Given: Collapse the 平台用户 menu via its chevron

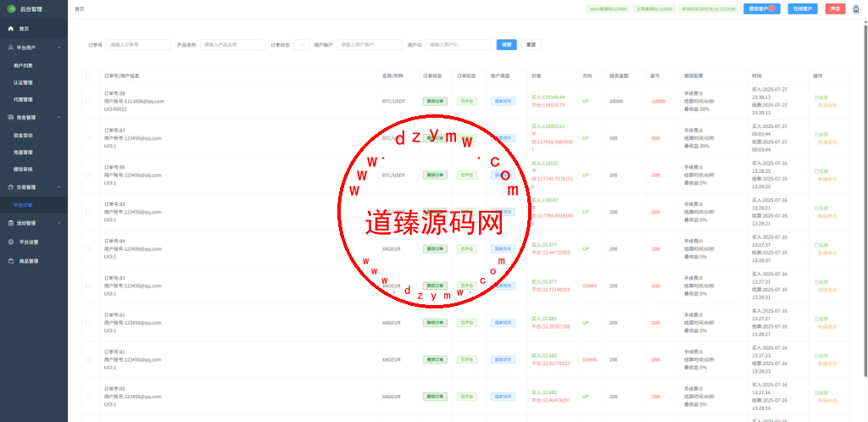Looking at the screenshot, I should click(x=59, y=47).
